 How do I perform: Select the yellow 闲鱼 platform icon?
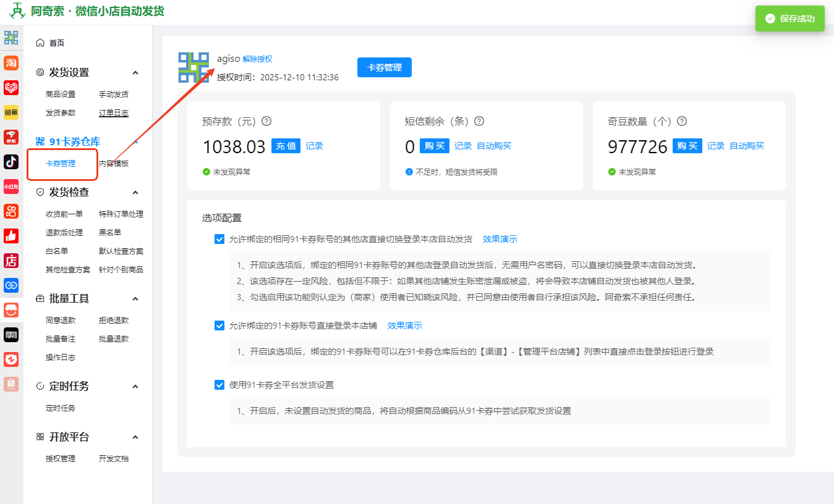[x=11, y=112]
